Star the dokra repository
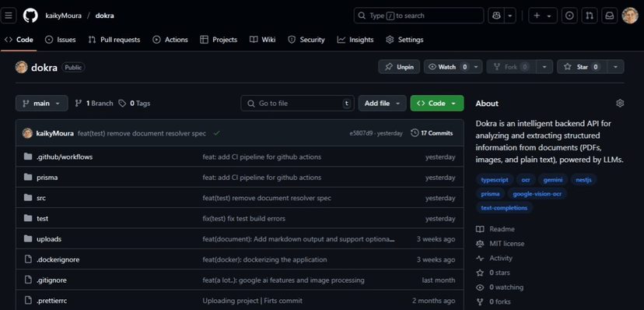This screenshot has height=310, width=644. pos(582,67)
